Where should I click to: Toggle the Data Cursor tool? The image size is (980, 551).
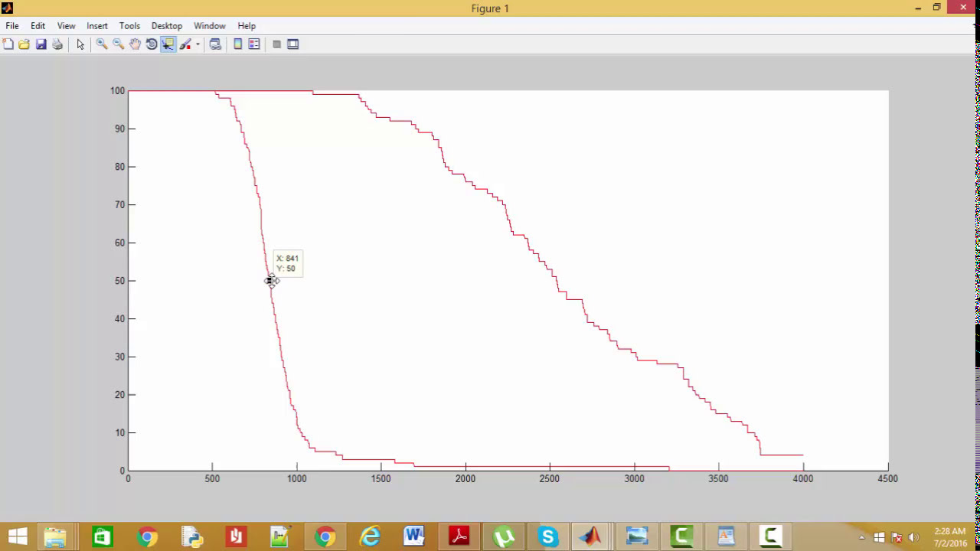[x=168, y=44]
